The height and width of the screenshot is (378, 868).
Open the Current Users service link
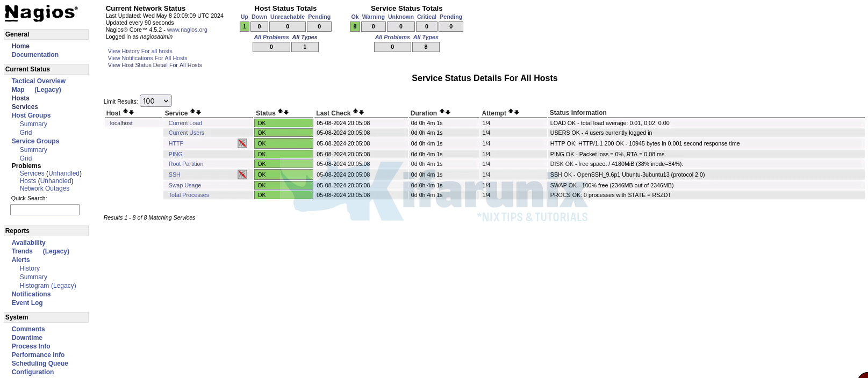(186, 133)
